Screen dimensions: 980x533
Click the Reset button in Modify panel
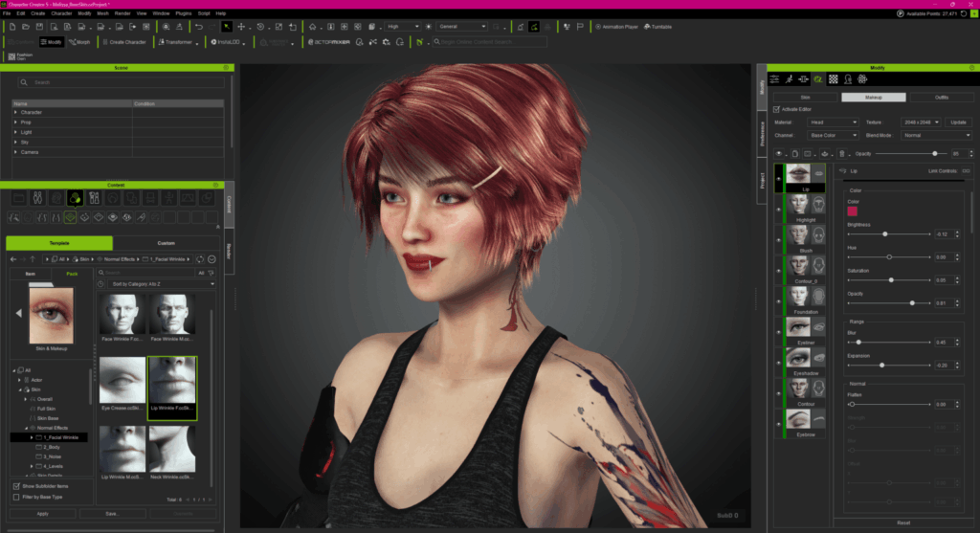(903, 523)
